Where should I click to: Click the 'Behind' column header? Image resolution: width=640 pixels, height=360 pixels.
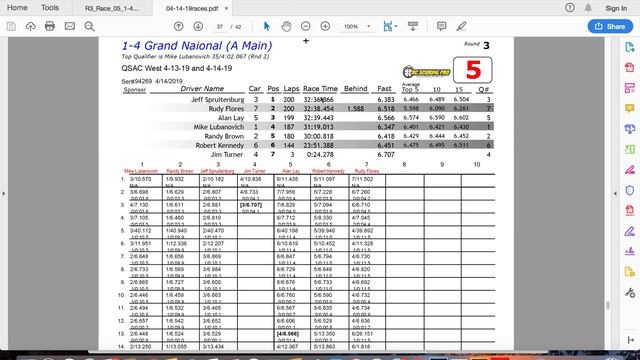tap(356, 89)
